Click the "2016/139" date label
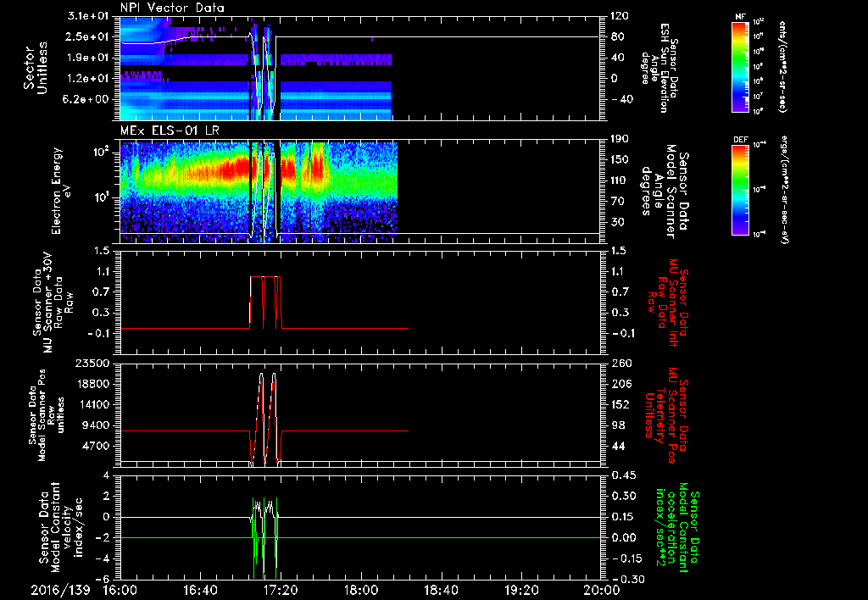The height and width of the screenshot is (600, 868). [60, 590]
